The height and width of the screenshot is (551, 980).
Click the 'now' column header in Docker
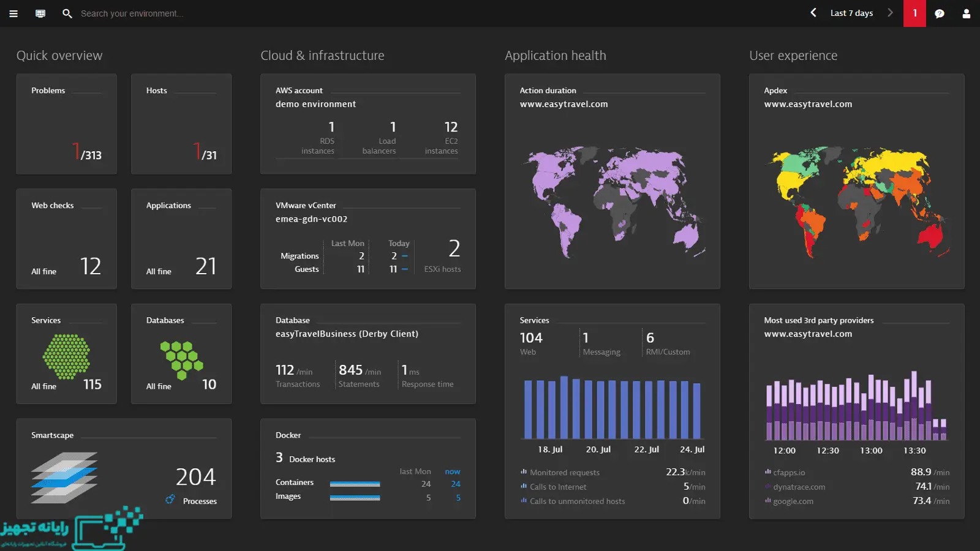click(452, 471)
